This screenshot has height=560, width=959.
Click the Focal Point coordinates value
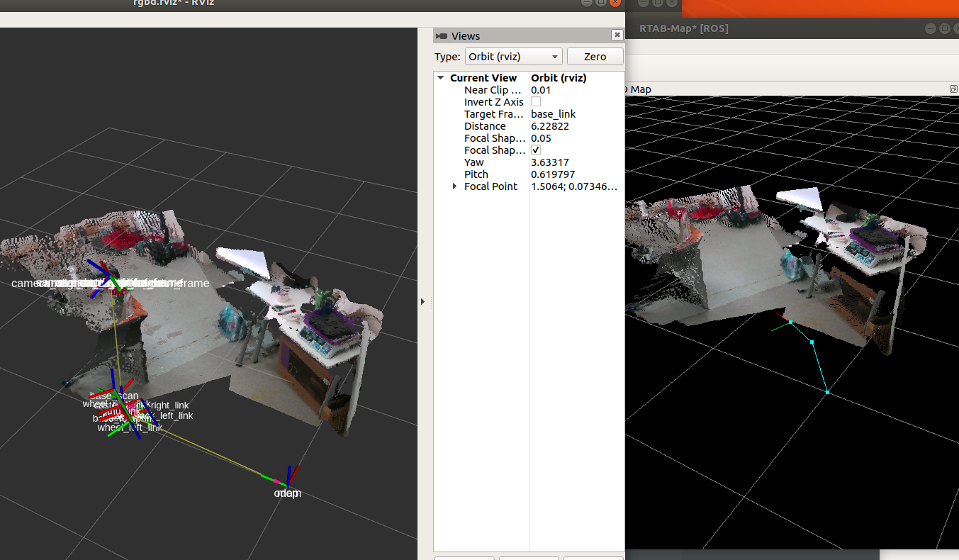(x=574, y=186)
